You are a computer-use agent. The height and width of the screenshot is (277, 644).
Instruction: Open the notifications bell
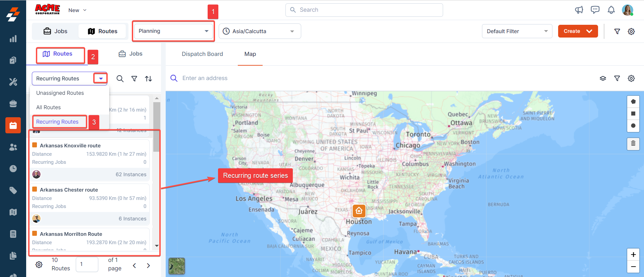click(x=611, y=10)
